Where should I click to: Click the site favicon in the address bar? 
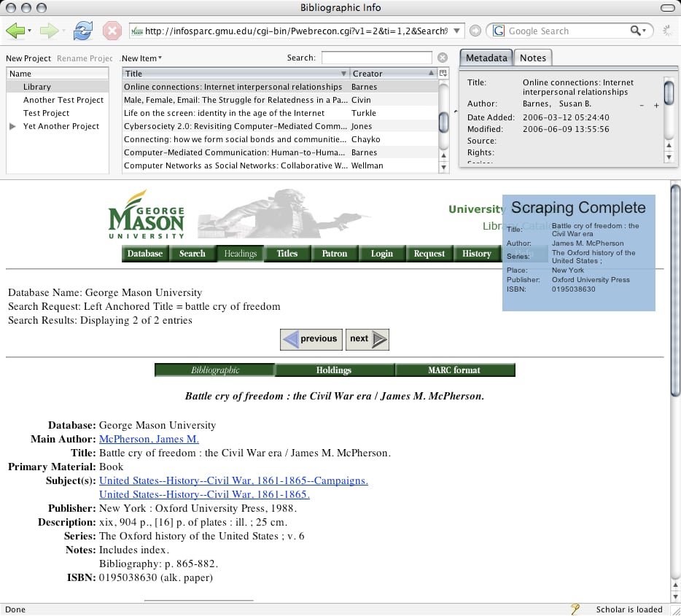coord(137,31)
